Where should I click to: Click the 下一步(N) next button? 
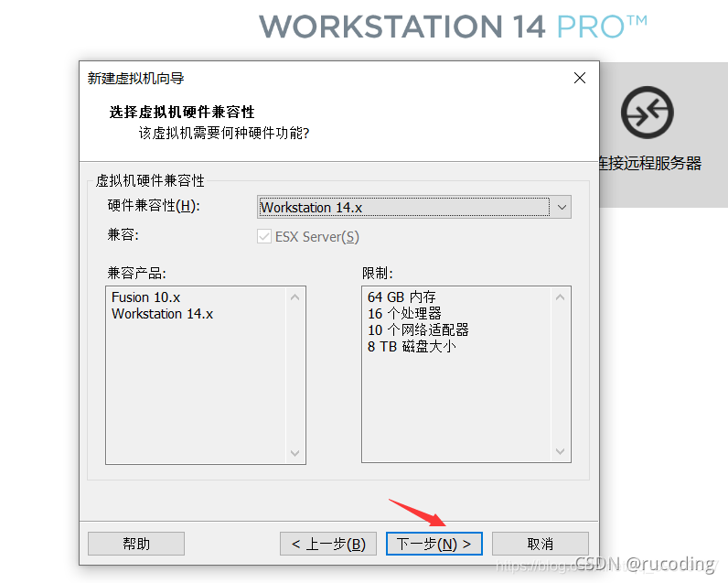coord(434,544)
